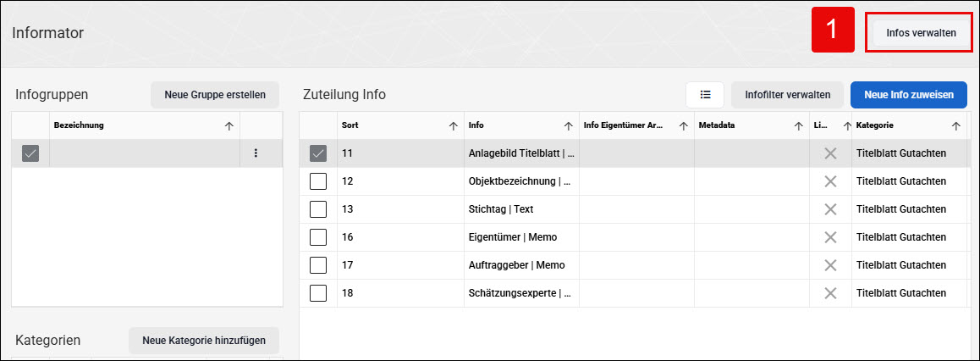980x361 pixels.
Task: Click sort value 18
Action: tap(348, 293)
